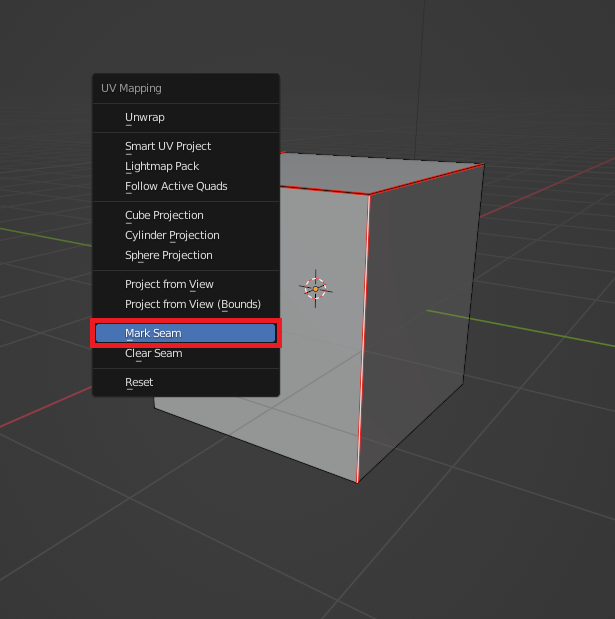Select Follow Active Quads
Image resolution: width=615 pixels, height=619 pixels.
(176, 186)
